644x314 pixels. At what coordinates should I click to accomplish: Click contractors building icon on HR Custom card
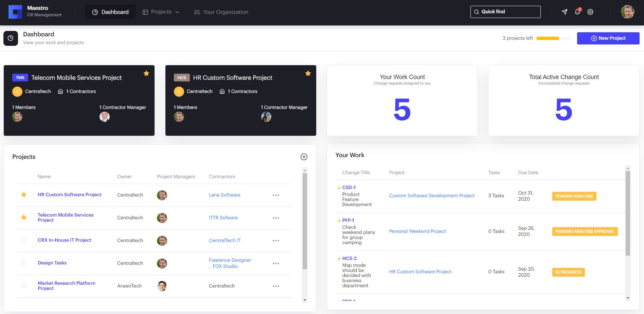point(222,92)
